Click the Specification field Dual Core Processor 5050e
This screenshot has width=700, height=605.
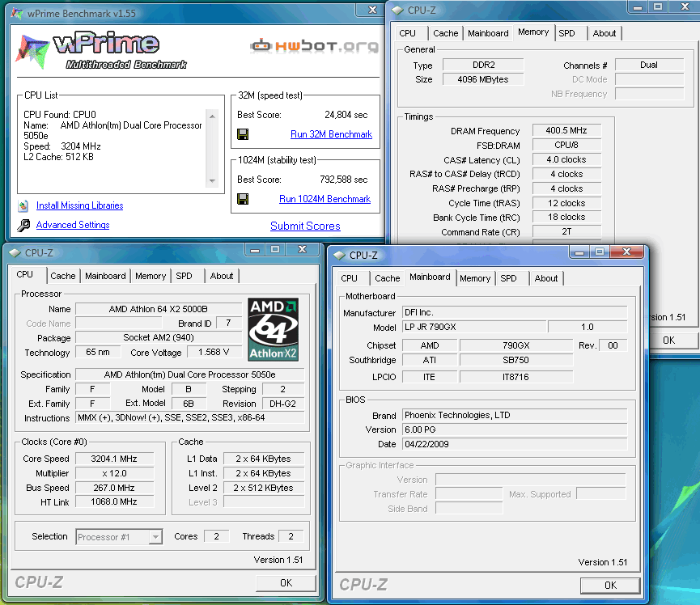point(189,374)
